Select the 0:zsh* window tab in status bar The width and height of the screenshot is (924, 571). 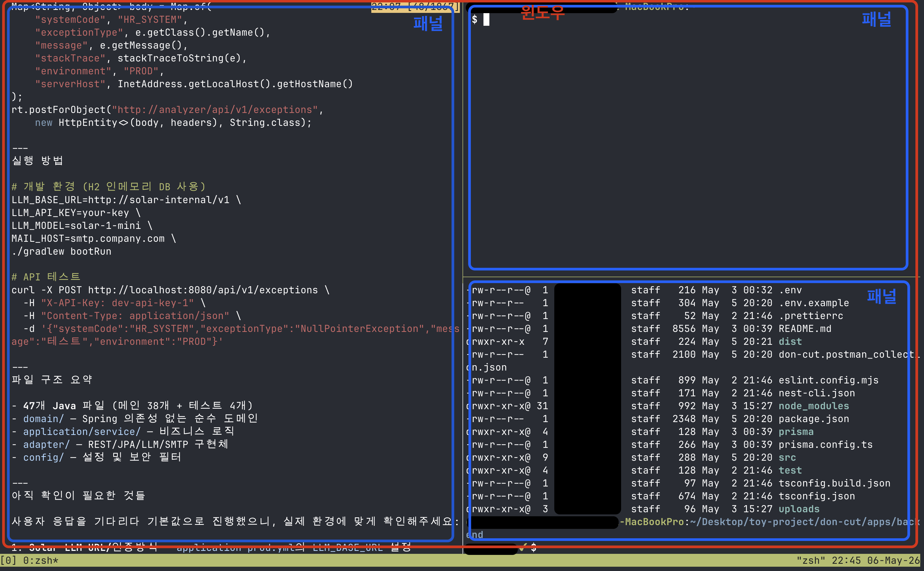[x=41, y=561]
